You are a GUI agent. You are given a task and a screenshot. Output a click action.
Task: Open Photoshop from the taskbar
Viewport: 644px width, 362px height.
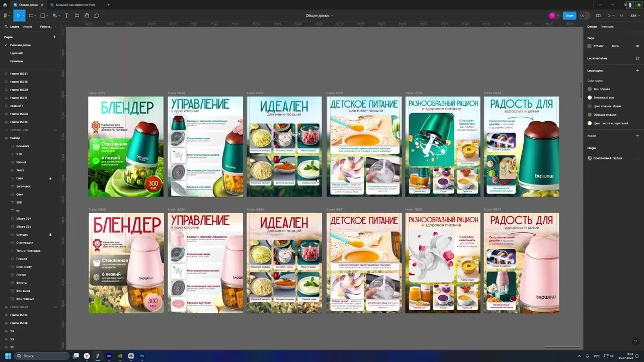tap(142, 356)
